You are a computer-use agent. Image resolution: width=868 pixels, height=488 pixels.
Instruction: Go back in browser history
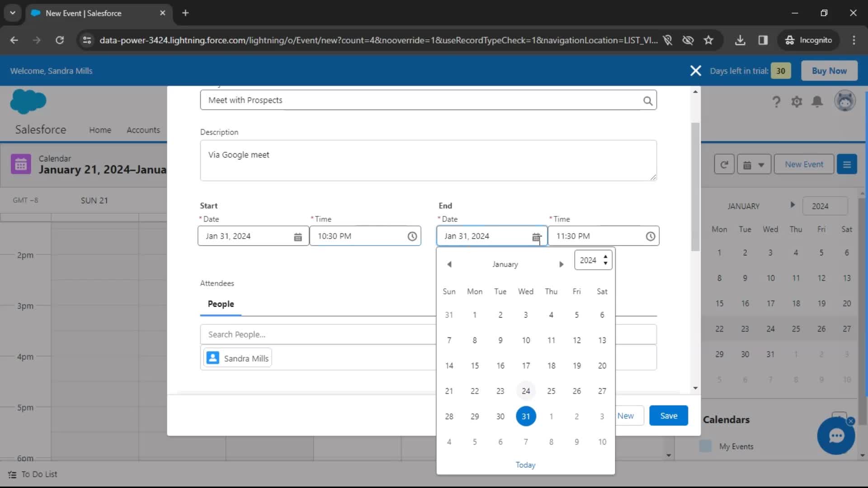pyautogui.click(x=14, y=40)
